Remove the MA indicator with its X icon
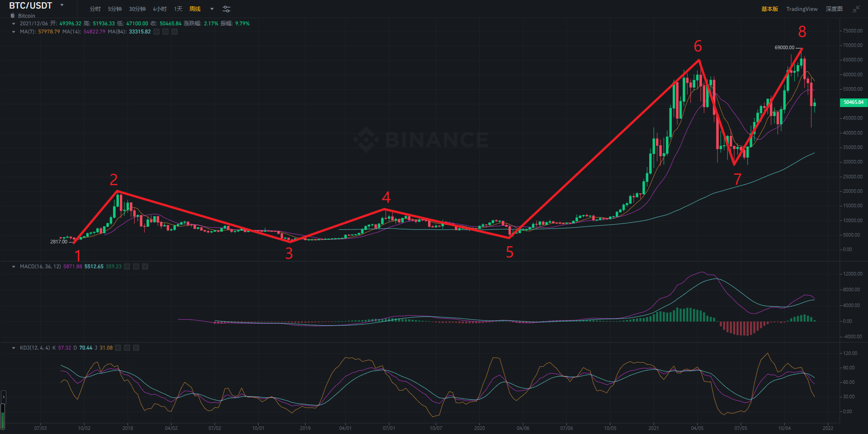This screenshot has width=868, height=434. coord(175,32)
